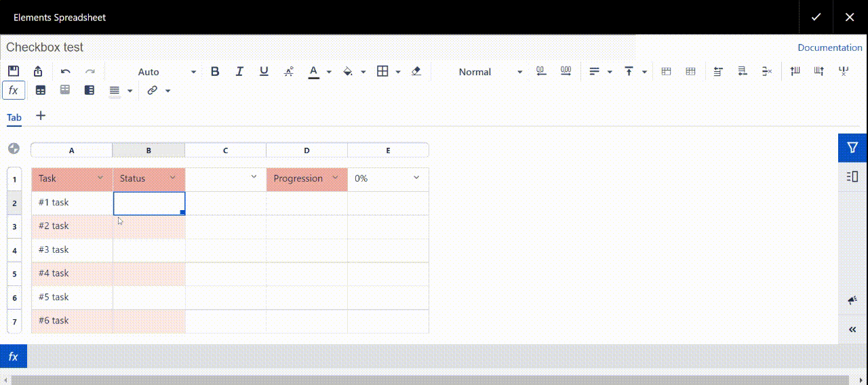868x385 pixels.
Task: Click the decrease decimal places icon
Action: pos(540,72)
